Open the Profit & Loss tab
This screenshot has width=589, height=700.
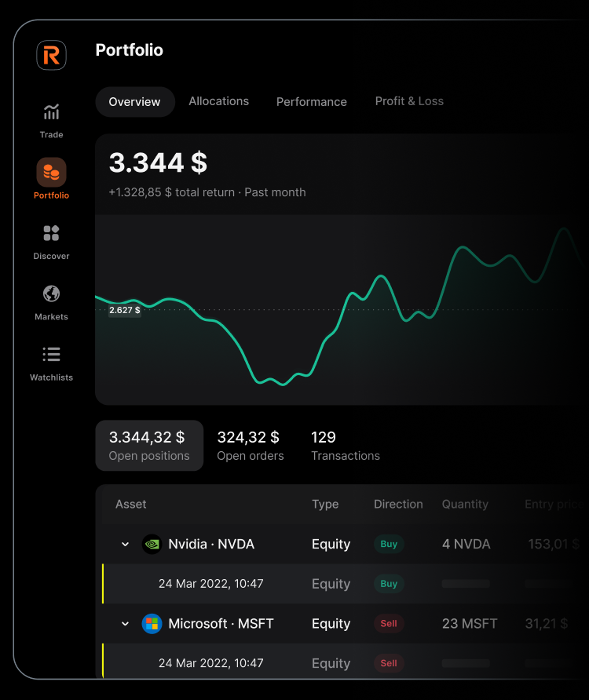click(409, 101)
